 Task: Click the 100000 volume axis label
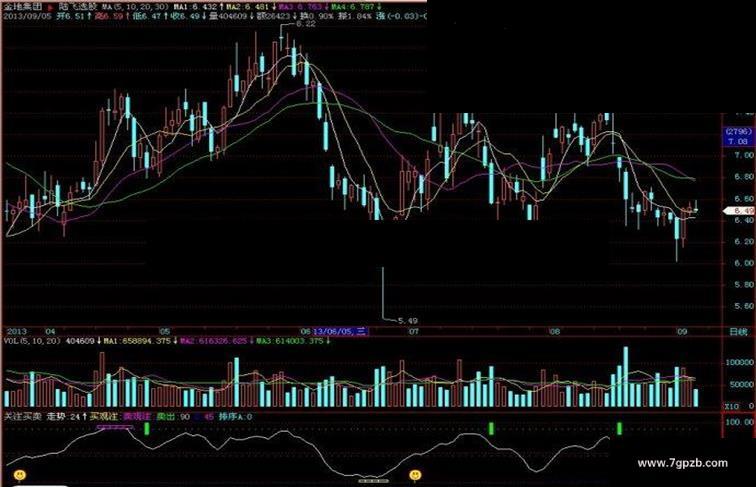coord(741,362)
